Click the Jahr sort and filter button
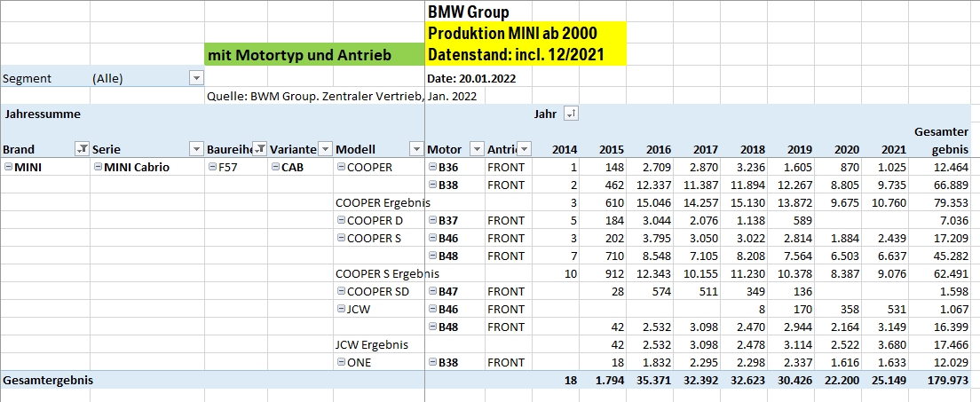Viewport: 980px width, 402px height. (x=571, y=114)
